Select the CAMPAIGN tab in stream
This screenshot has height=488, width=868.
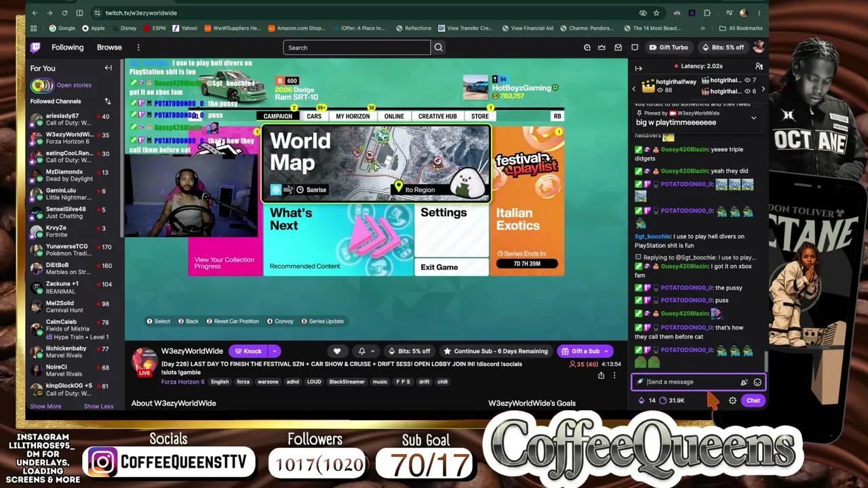tap(278, 117)
